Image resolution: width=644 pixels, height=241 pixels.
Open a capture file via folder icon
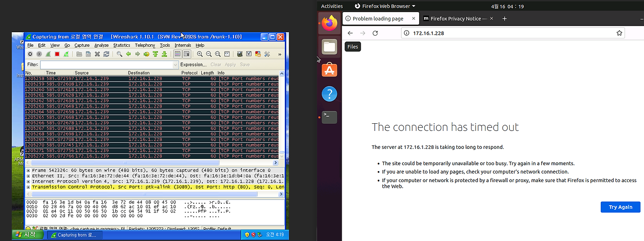[79, 54]
